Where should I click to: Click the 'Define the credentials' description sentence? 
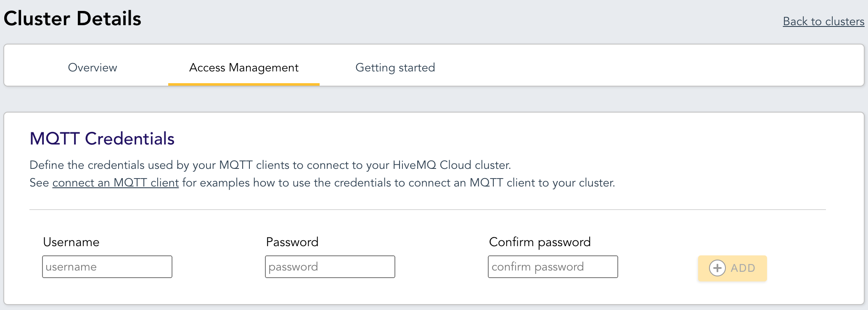pos(270,165)
